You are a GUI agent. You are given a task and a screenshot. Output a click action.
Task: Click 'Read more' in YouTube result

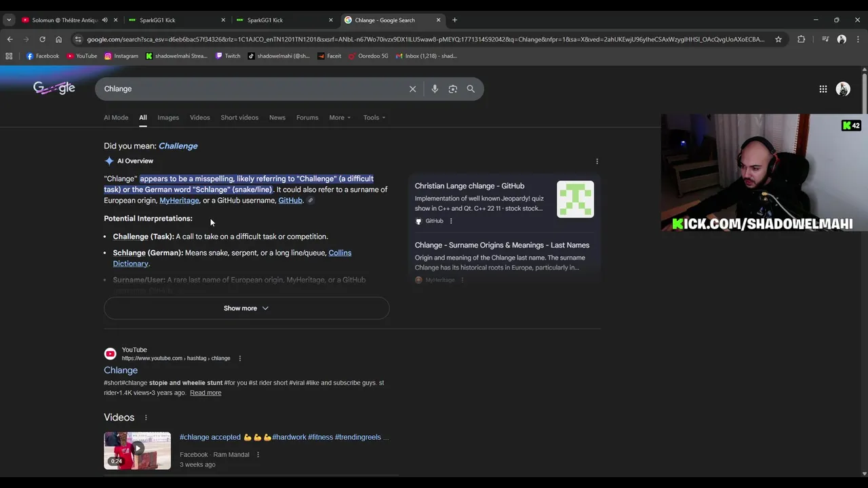(205, 393)
